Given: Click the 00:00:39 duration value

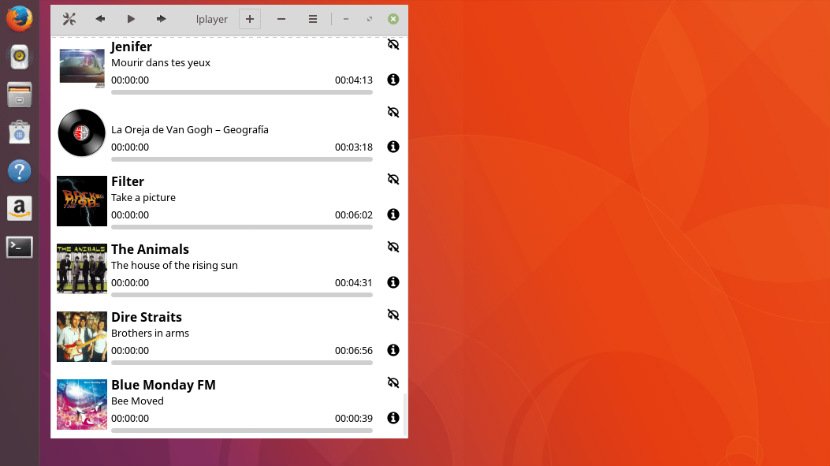Looking at the screenshot, I should (354, 418).
